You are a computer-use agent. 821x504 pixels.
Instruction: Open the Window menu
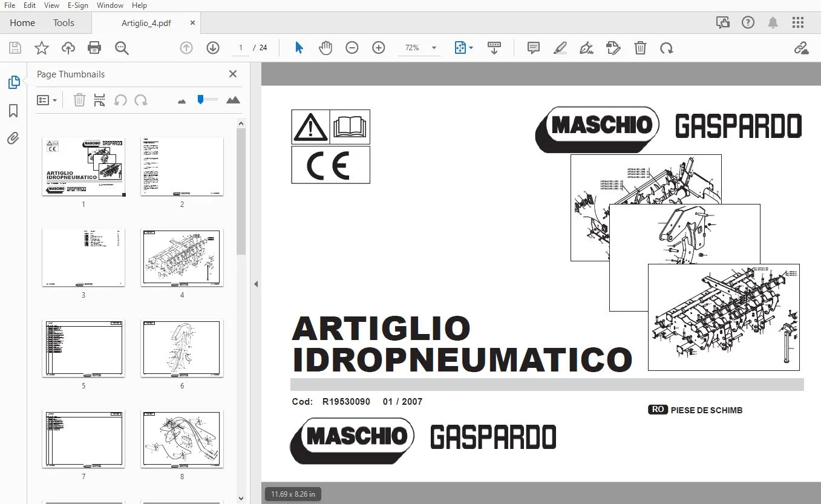pos(110,5)
